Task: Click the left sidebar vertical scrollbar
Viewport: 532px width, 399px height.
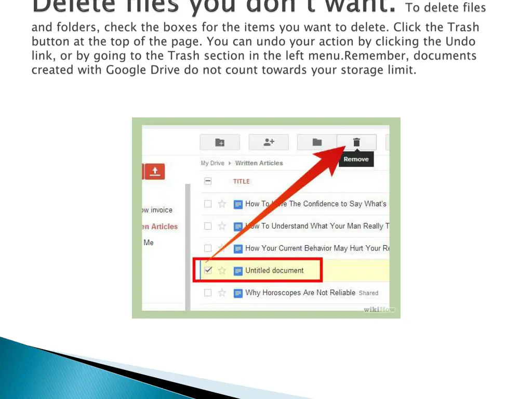Action: [188, 247]
